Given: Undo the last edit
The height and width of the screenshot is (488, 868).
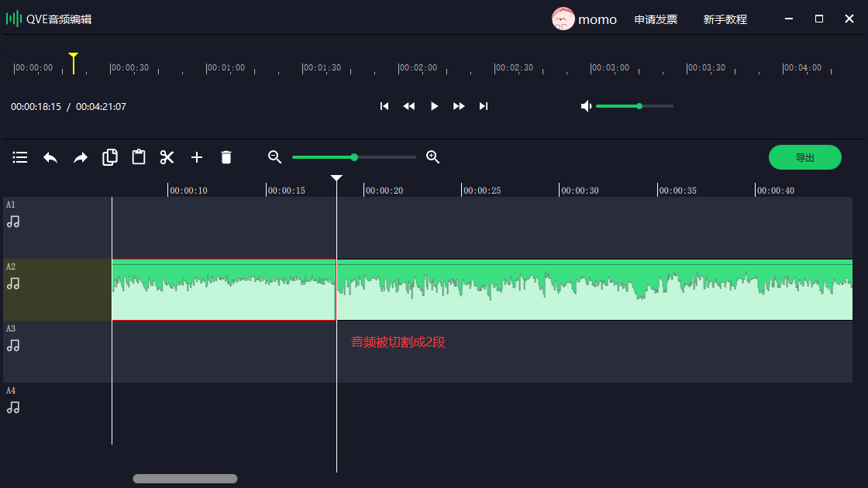Looking at the screenshot, I should coord(50,157).
